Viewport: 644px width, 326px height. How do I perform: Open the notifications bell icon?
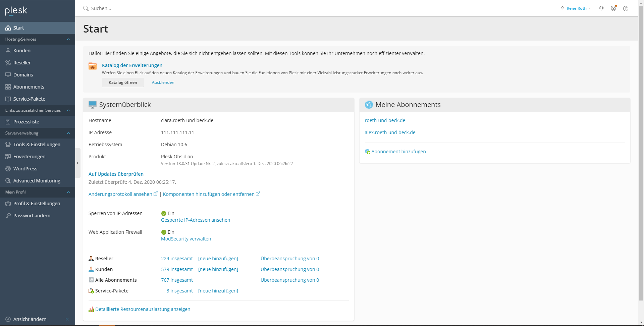click(601, 8)
